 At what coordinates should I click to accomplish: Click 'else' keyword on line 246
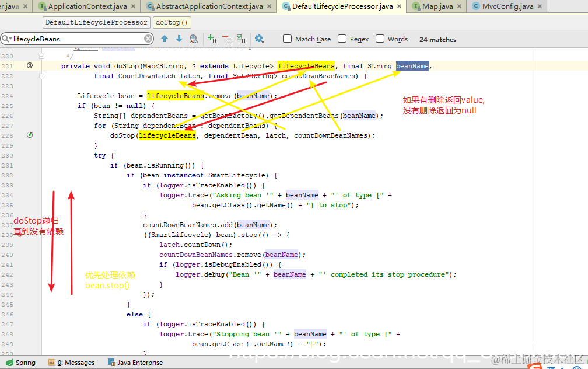(x=135, y=314)
